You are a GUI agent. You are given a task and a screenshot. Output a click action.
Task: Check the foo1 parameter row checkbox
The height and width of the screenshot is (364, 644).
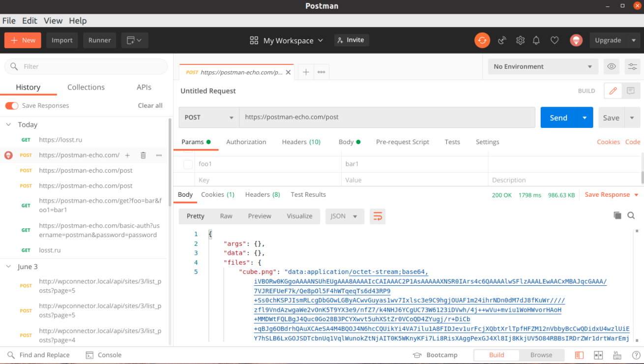tap(188, 164)
